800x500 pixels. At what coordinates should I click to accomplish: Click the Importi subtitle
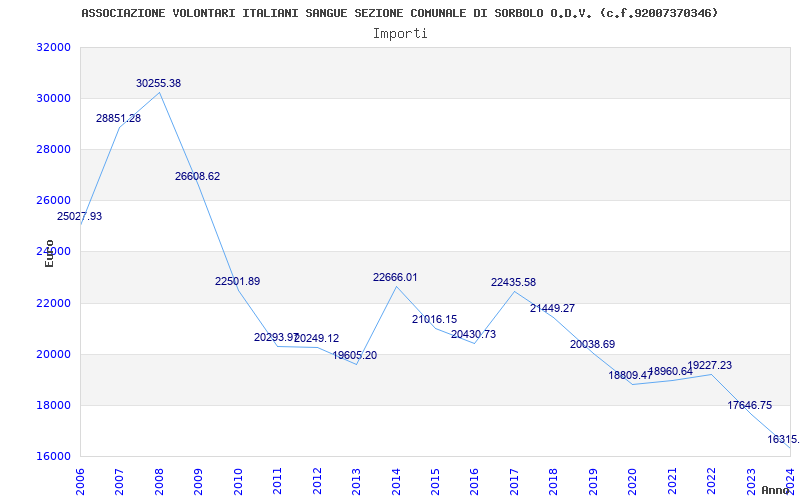[400, 34]
